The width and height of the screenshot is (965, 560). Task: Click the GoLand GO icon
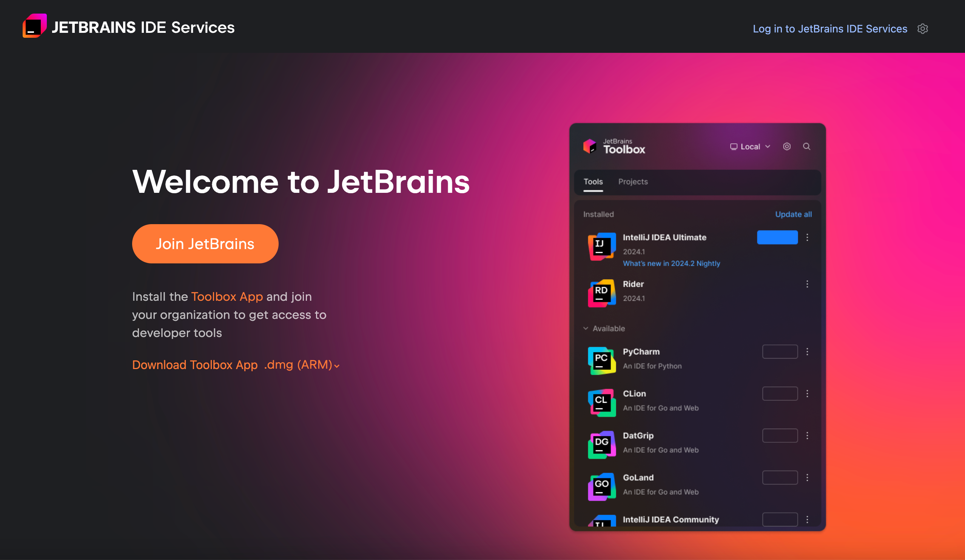click(x=601, y=486)
